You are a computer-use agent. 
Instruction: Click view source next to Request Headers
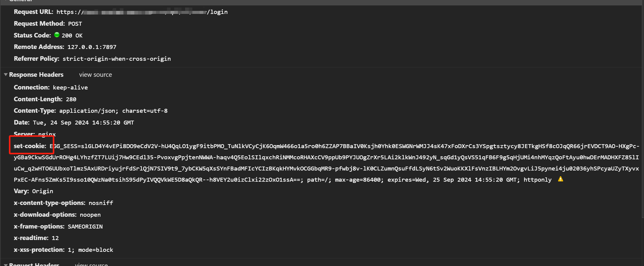coord(91,264)
